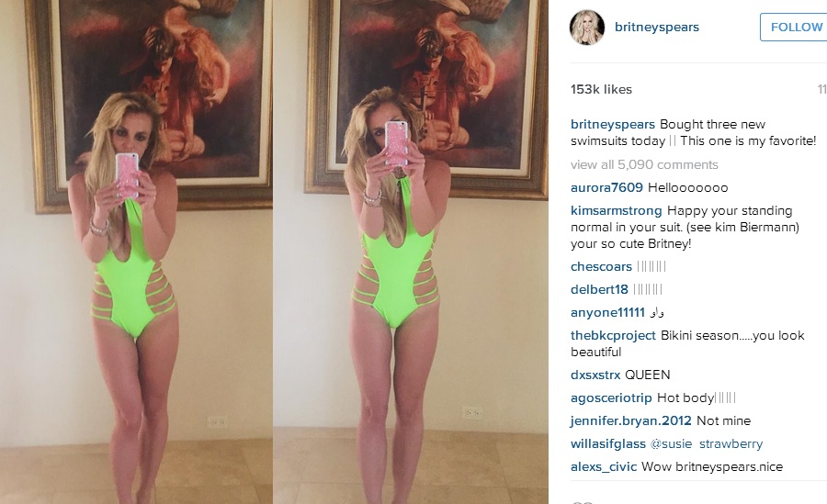Viewport: 827px width, 504px height.
Task: View all 5,090 comments
Action: coord(644,164)
